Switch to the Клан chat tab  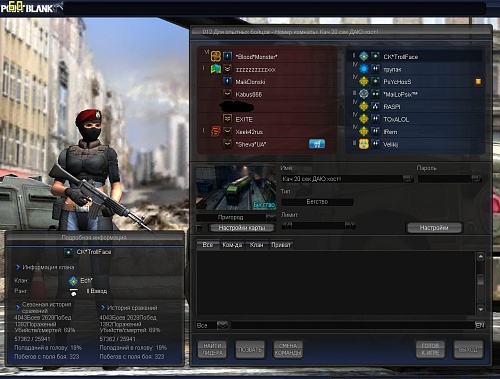pyautogui.click(x=256, y=245)
